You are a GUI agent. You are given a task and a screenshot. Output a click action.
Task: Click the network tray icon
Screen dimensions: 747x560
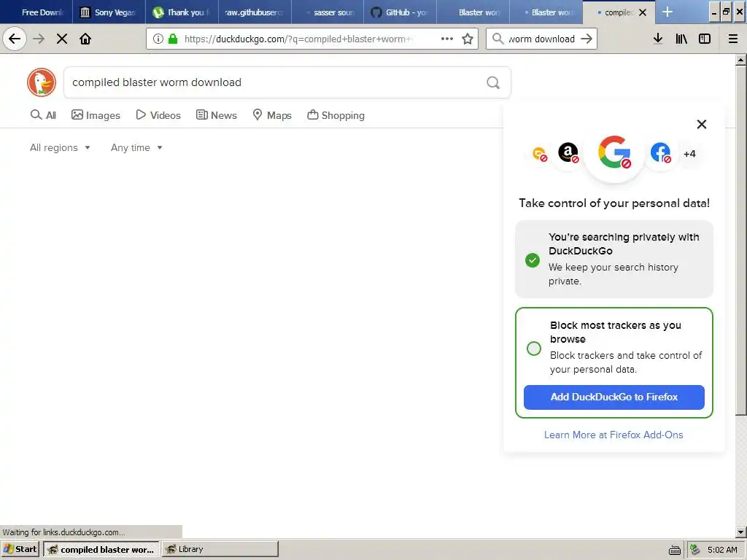point(694,550)
